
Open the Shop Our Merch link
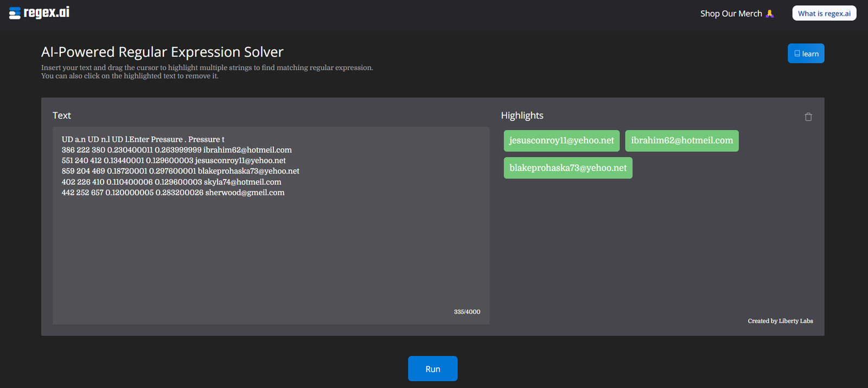(x=731, y=14)
